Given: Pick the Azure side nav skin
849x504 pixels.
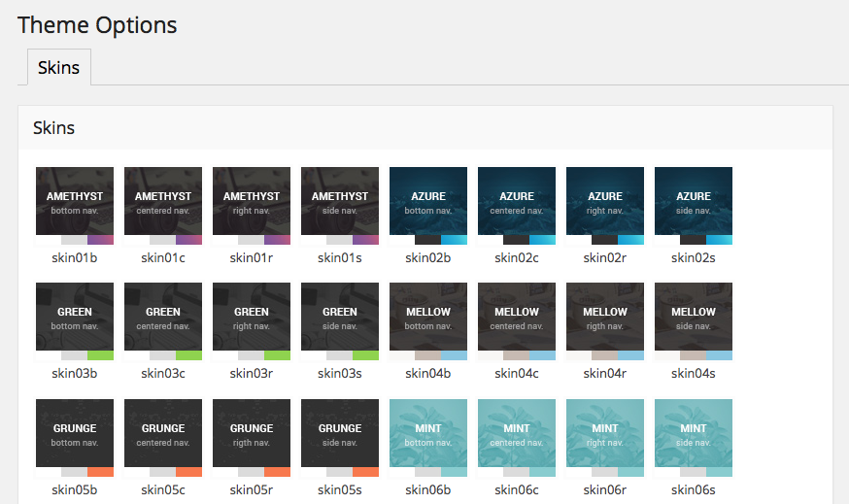Looking at the screenshot, I should pos(694,205).
